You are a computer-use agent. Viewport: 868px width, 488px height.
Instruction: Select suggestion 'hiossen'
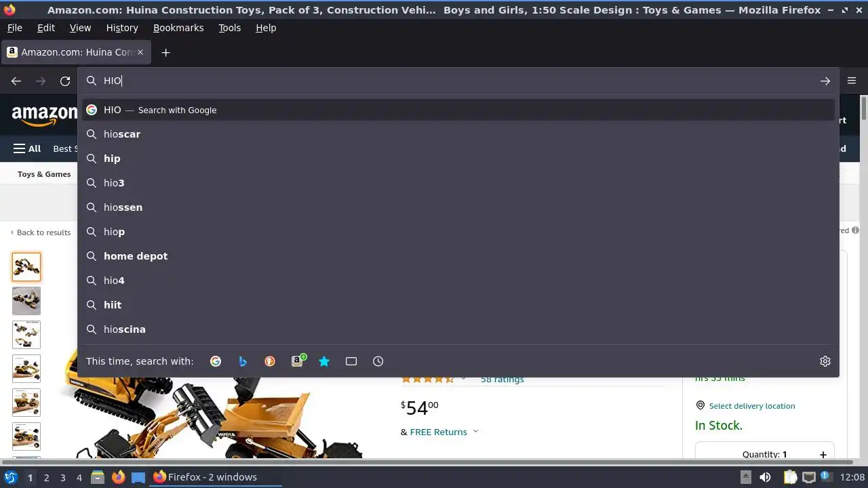coord(458,207)
